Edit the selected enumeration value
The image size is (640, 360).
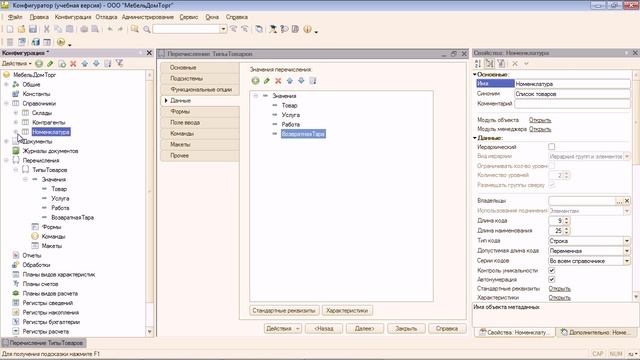pyautogui.click(x=267, y=81)
